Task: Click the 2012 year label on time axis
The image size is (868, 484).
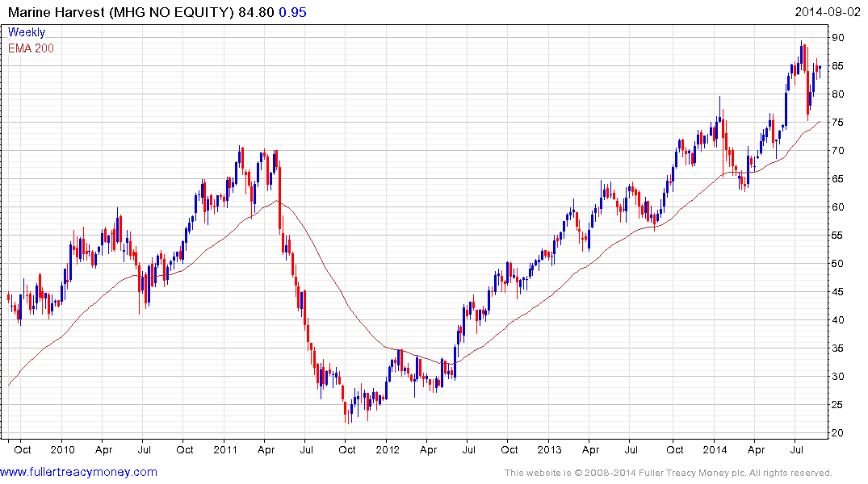Action: pyautogui.click(x=388, y=449)
